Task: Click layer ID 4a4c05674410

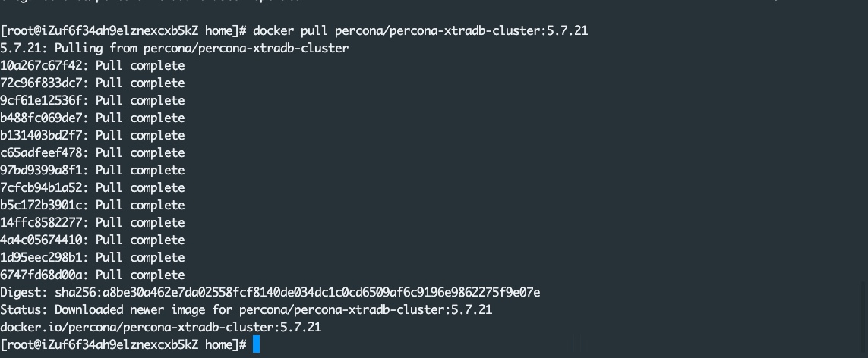Action: click(x=43, y=240)
